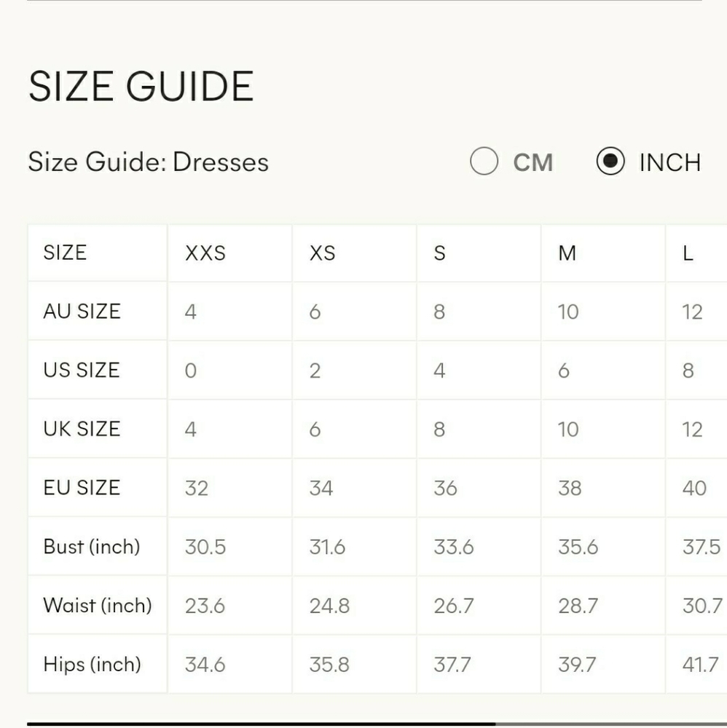This screenshot has height=728, width=727.
Task: Click the XXS bust value 30.5
Action: click(x=205, y=547)
